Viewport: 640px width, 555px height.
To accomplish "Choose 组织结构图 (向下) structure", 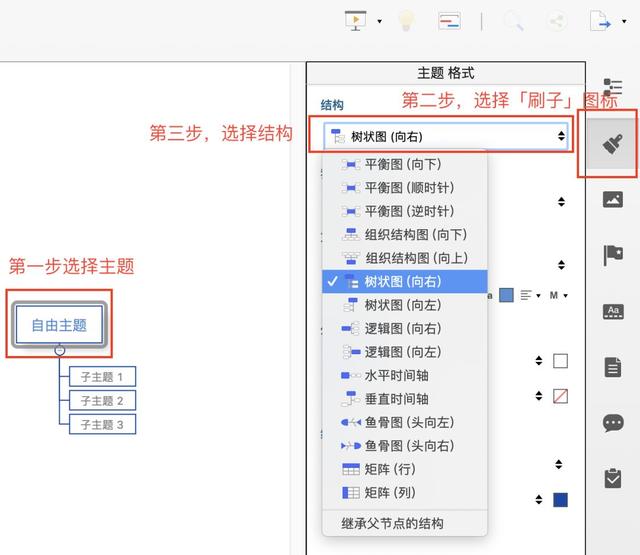I will [405, 235].
